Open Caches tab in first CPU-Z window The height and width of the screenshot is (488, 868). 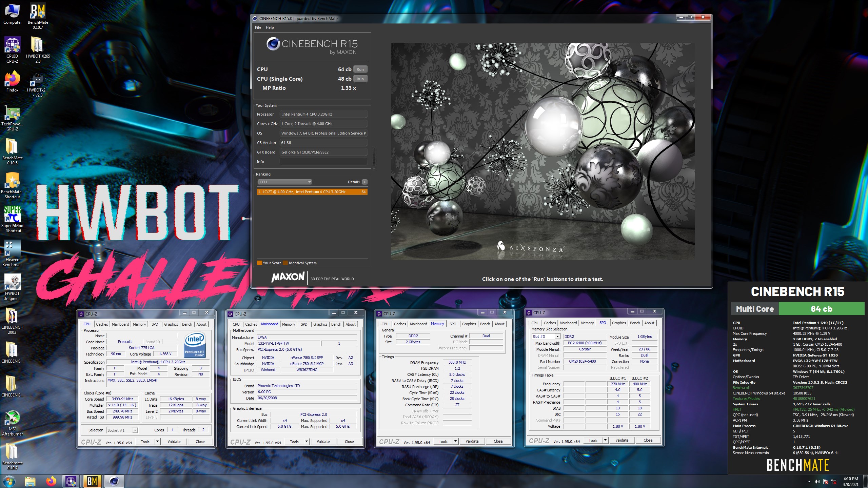102,324
